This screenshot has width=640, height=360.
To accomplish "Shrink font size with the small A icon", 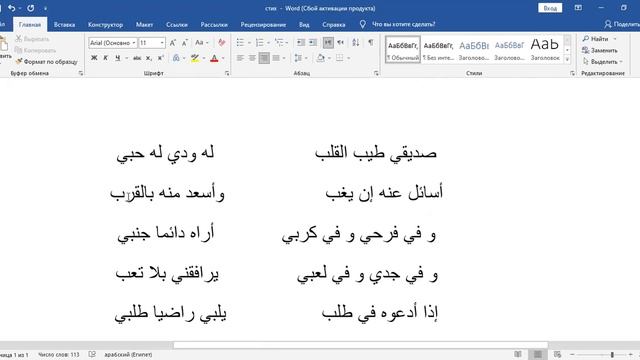I will coord(184,43).
